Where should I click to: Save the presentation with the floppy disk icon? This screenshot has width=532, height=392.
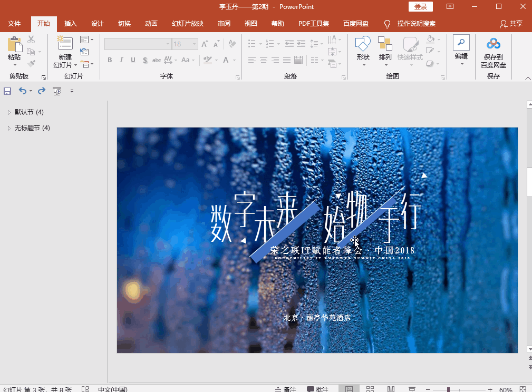[x=7, y=91]
